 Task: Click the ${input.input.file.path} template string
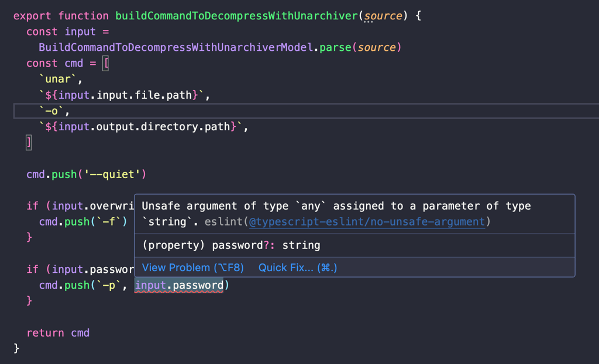[x=122, y=95]
